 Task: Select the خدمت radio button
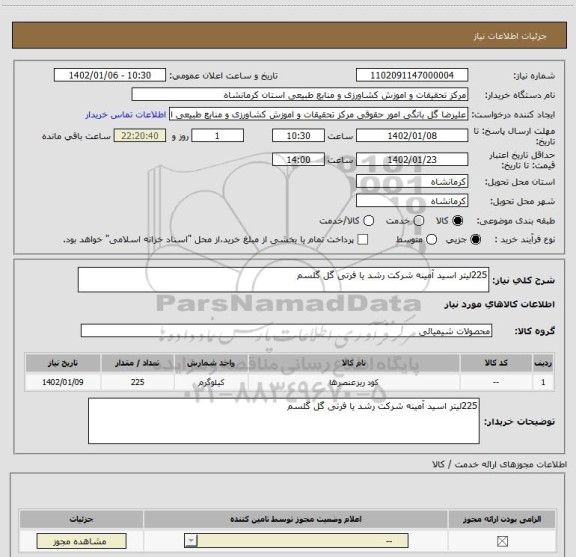pos(419,221)
